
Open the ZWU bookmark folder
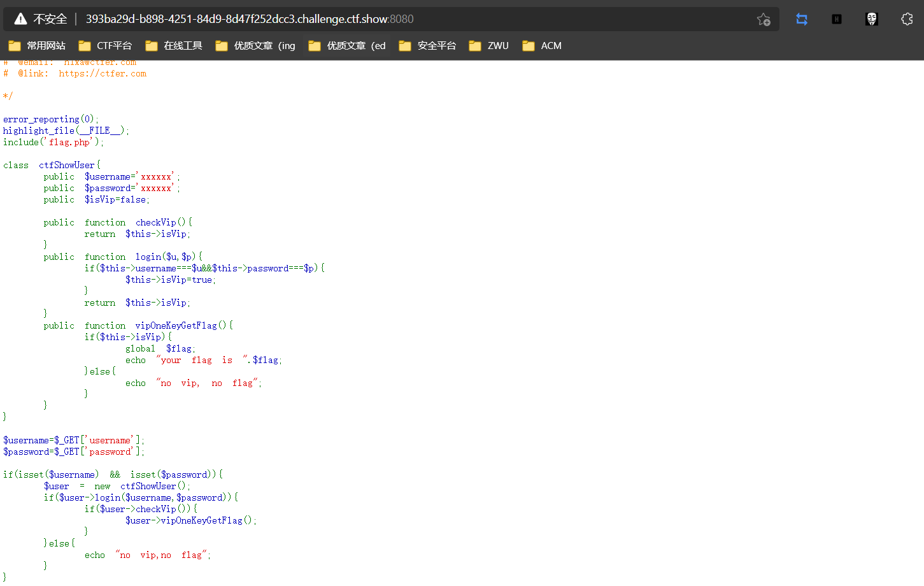[488, 46]
